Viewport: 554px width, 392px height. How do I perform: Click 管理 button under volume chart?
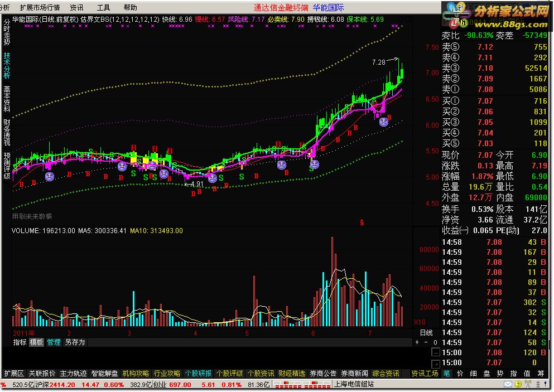click(x=54, y=342)
